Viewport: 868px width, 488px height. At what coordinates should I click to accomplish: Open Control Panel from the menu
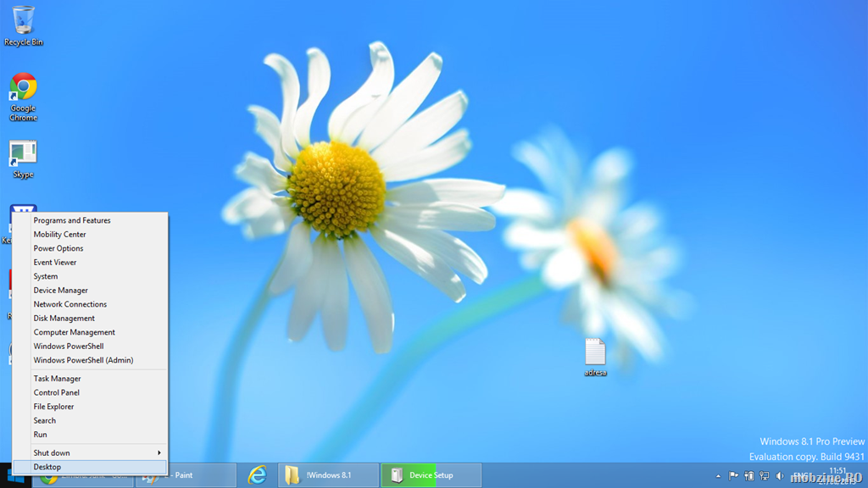tap(90, 392)
